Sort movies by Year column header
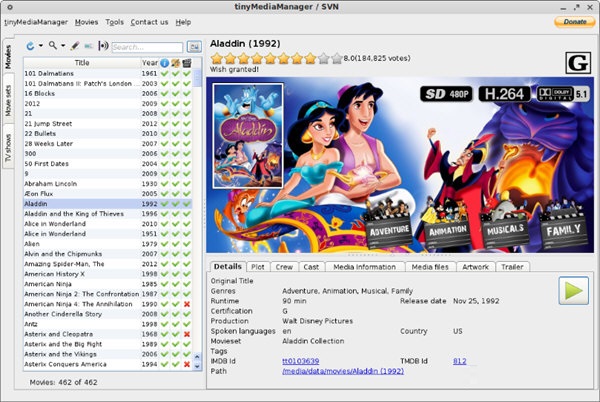This screenshot has height=402, width=600. pos(150,63)
